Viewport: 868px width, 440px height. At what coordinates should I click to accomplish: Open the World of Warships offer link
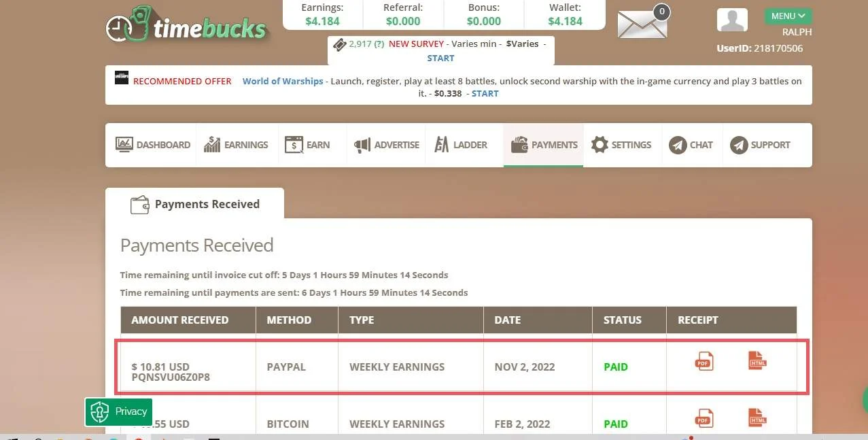(x=283, y=81)
